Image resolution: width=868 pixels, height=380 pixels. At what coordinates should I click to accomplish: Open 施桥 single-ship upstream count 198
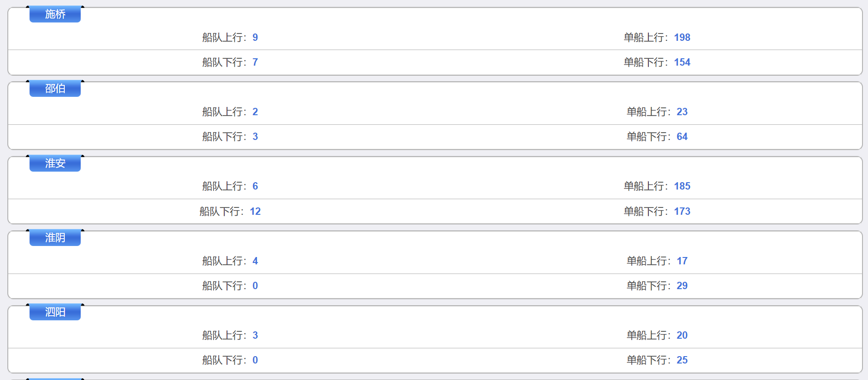pyautogui.click(x=682, y=38)
